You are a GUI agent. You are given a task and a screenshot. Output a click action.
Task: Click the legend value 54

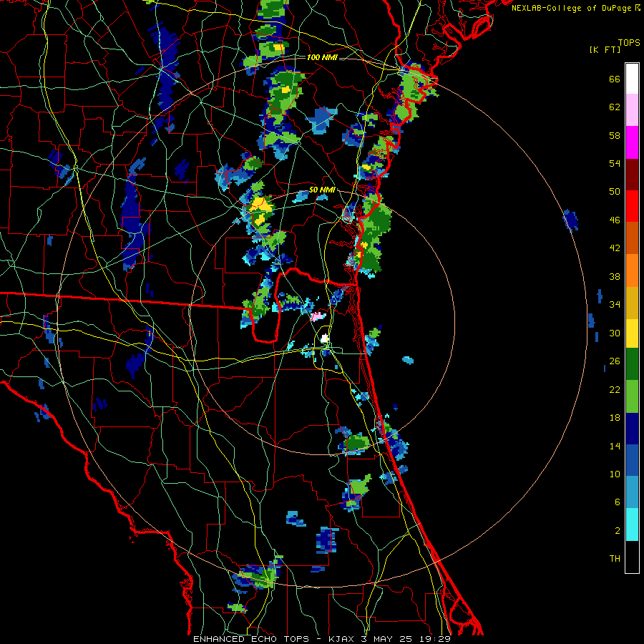(x=615, y=163)
